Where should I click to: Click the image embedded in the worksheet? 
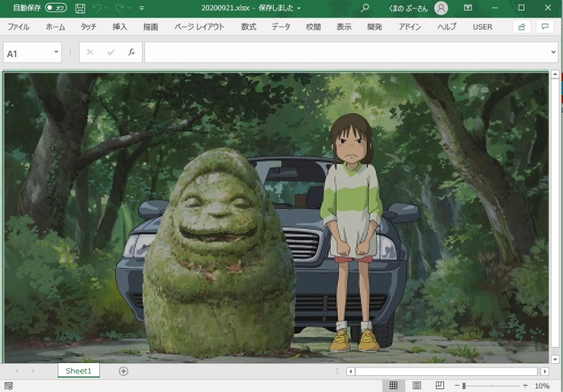[276, 217]
